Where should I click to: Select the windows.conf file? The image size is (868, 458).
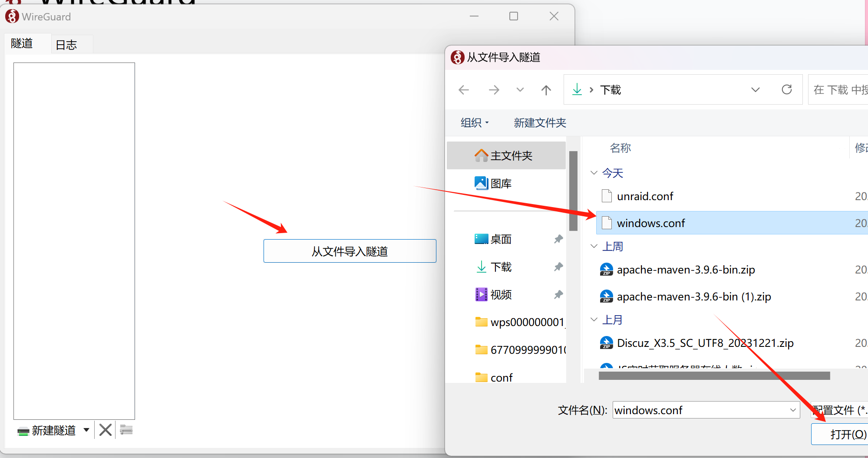pyautogui.click(x=732, y=223)
